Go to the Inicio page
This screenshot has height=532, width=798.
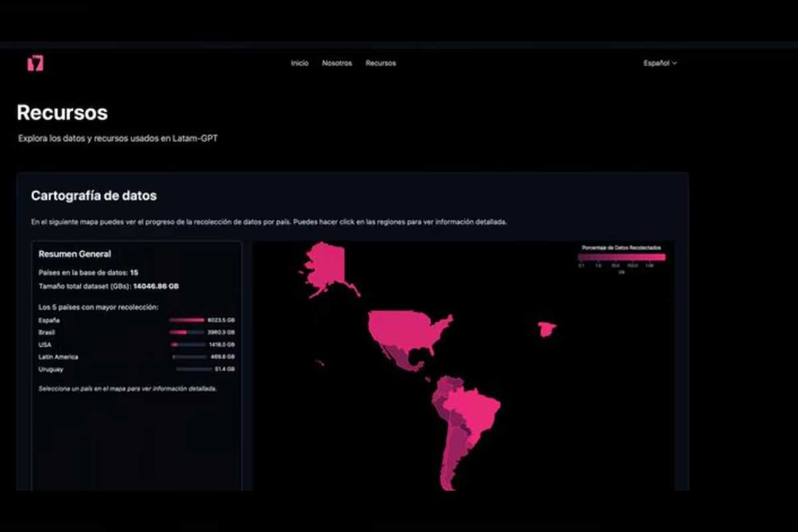[x=299, y=63]
